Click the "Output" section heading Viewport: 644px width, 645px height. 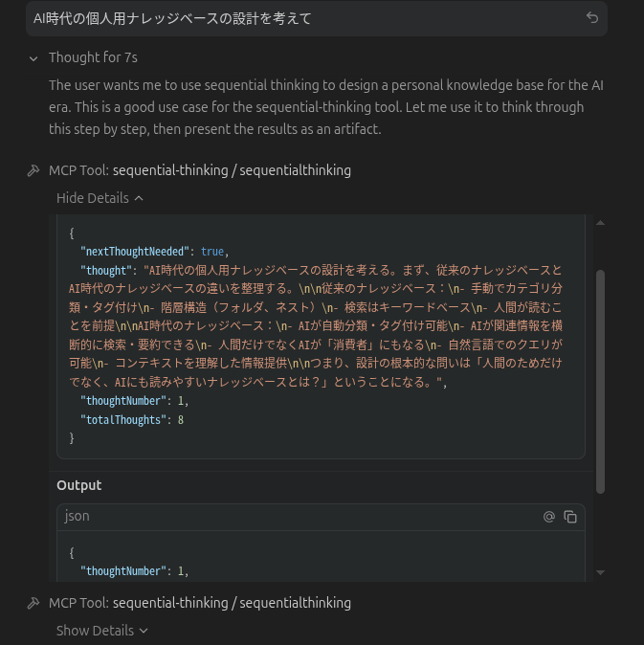click(x=79, y=485)
